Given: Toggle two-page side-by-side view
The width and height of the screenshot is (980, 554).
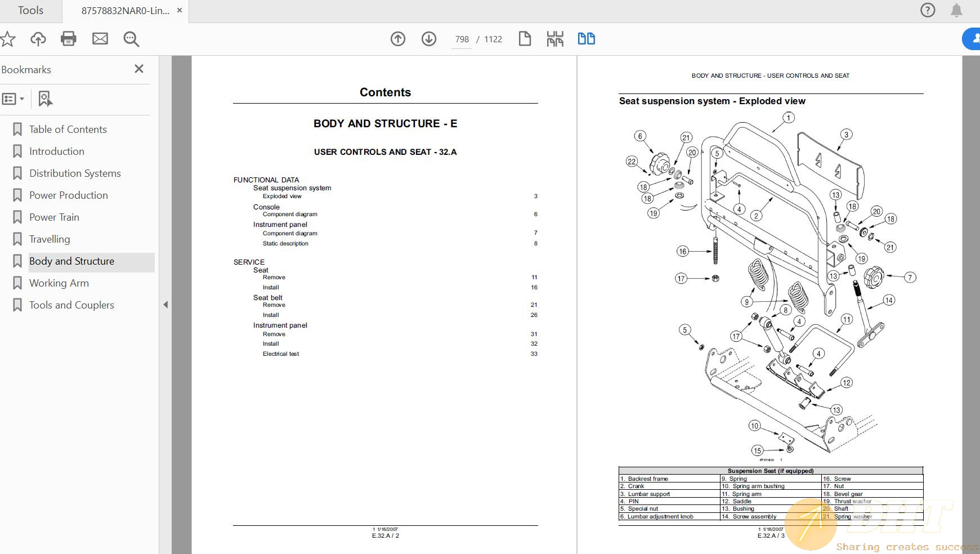Looking at the screenshot, I should coord(586,38).
